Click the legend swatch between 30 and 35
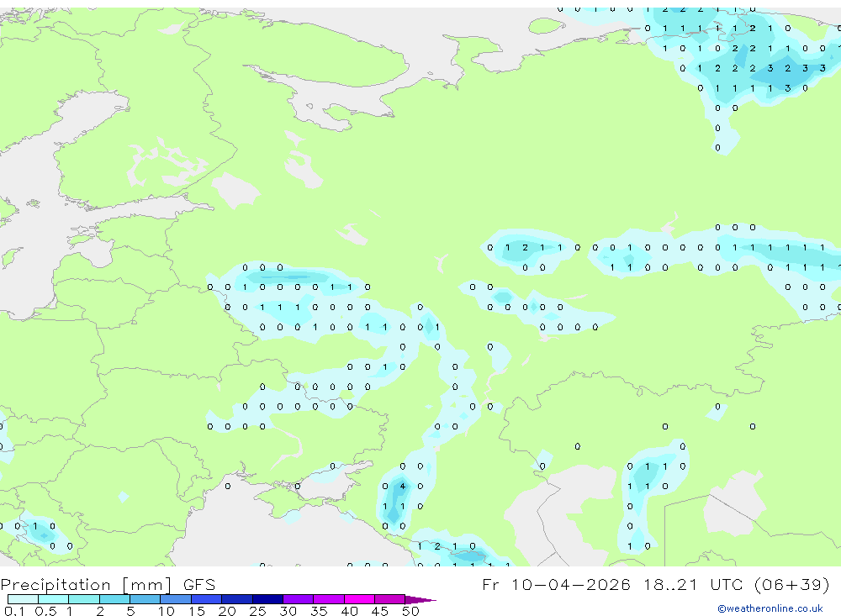 (299, 599)
